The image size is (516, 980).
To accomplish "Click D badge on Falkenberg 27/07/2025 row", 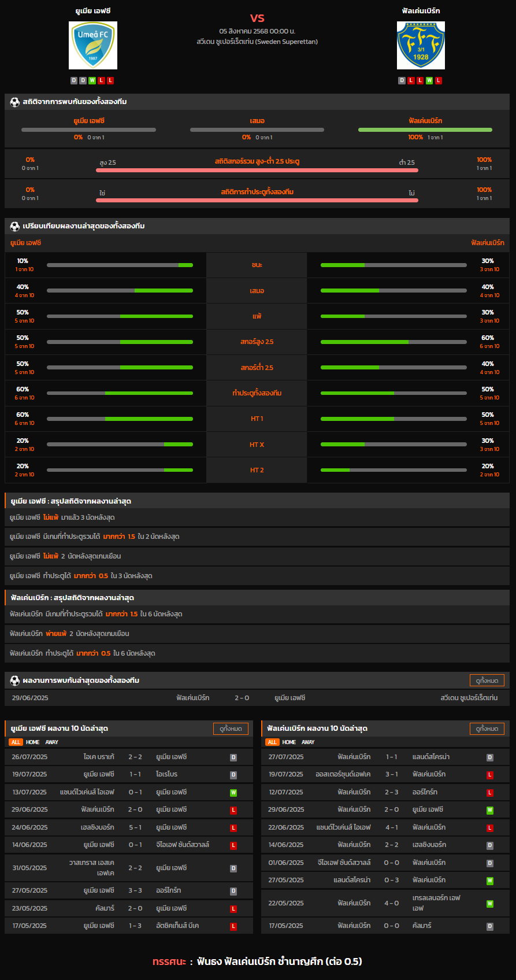I will [489, 757].
